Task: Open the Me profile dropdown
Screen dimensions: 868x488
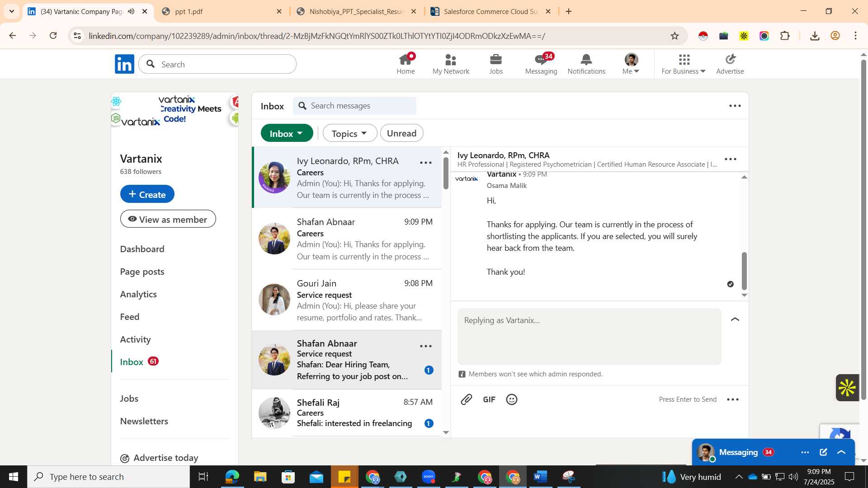Action: coord(631,64)
